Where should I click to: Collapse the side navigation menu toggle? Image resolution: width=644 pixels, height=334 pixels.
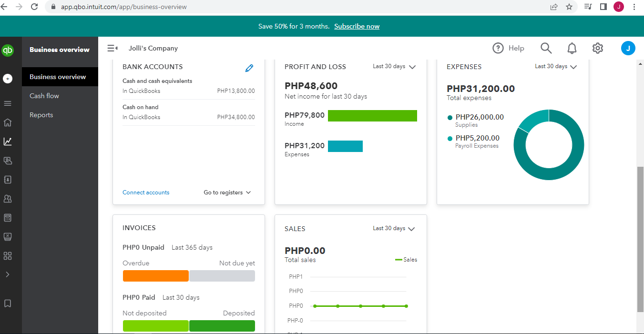coord(112,48)
